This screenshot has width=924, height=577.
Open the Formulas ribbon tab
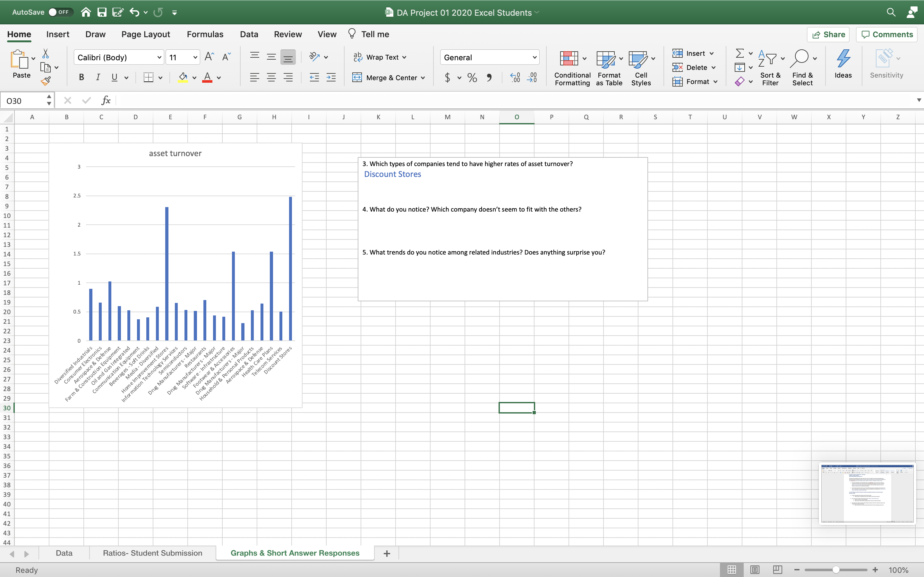click(x=205, y=34)
